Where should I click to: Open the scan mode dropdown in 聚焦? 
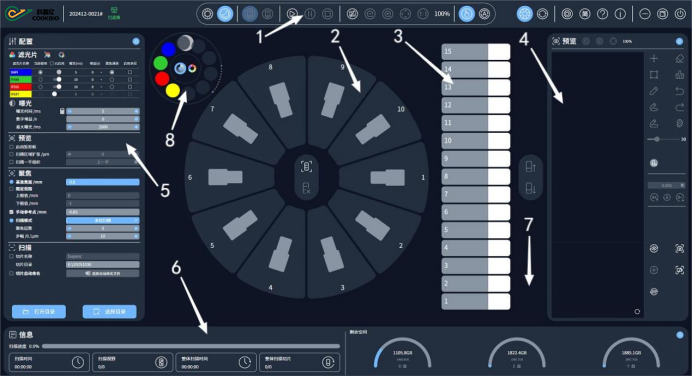pyautogui.click(x=103, y=220)
